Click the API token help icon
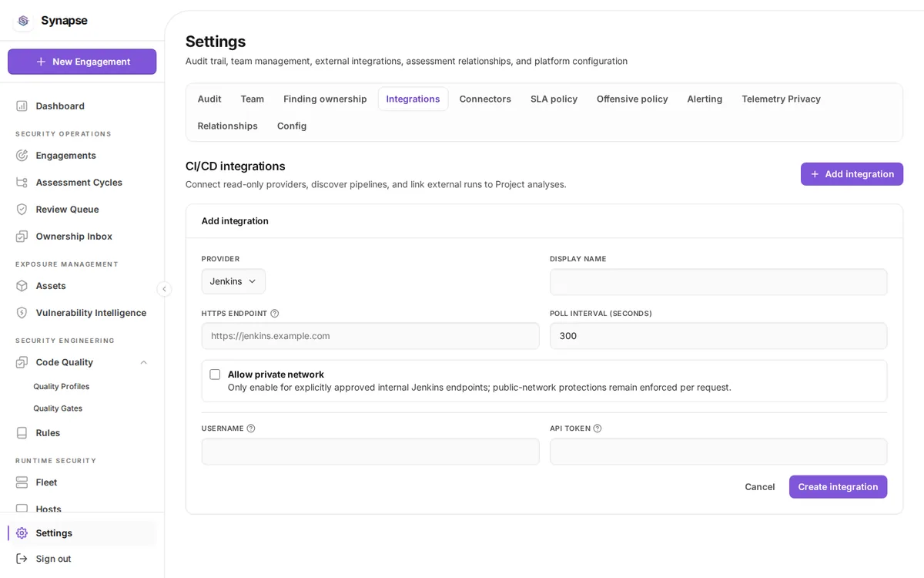The width and height of the screenshot is (924, 578). click(x=597, y=428)
